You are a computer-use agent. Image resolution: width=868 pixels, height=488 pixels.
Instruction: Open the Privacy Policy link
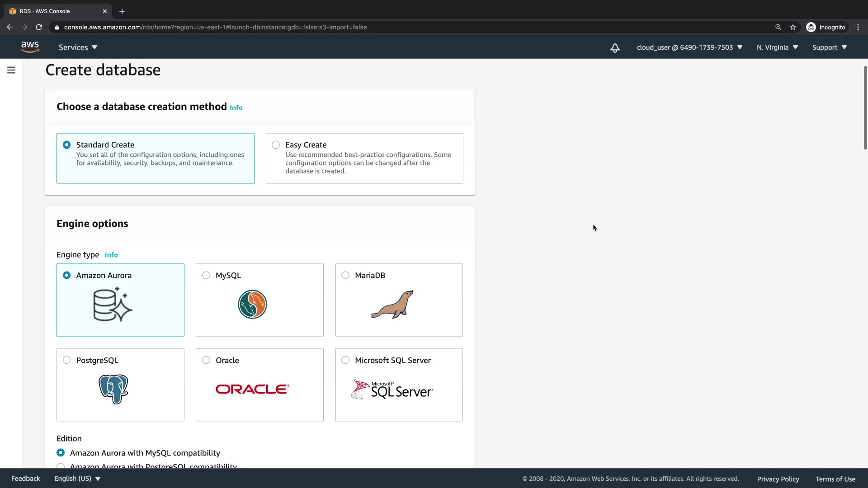pos(778,479)
